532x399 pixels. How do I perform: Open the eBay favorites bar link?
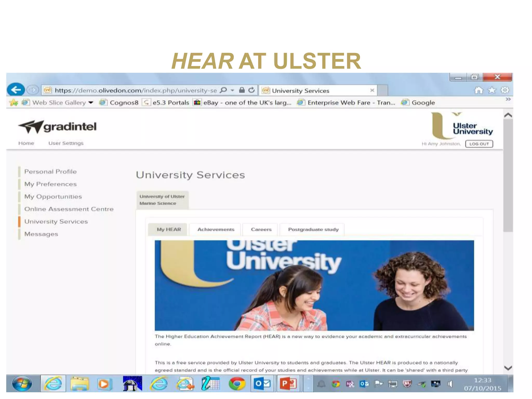coord(243,103)
